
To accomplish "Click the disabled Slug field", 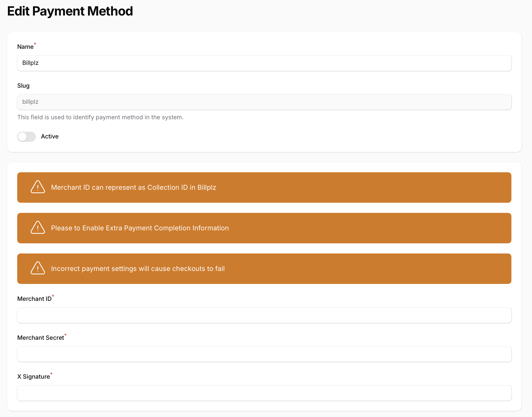I will tap(264, 102).
